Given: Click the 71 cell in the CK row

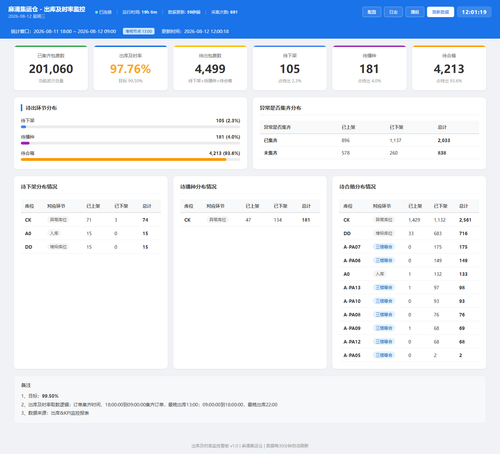Looking at the screenshot, I should click(89, 220).
